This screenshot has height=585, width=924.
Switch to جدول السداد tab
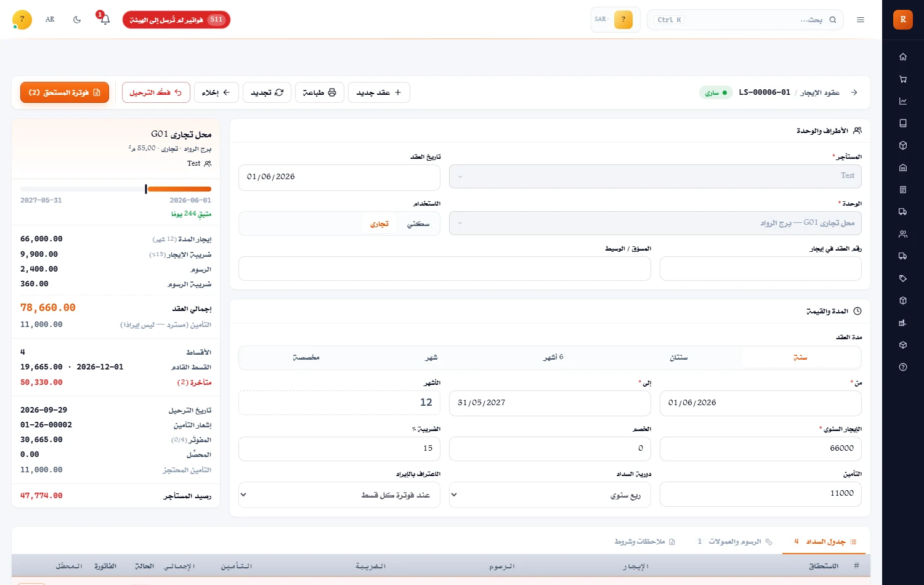pyautogui.click(x=824, y=542)
